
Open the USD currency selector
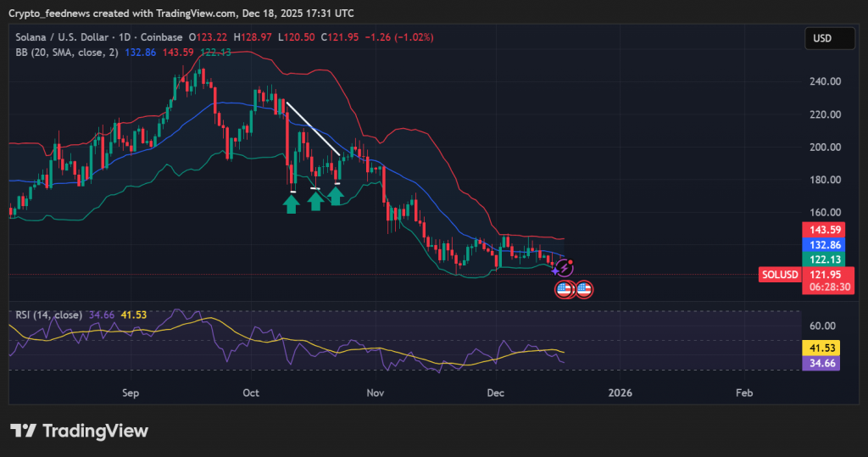(x=822, y=38)
